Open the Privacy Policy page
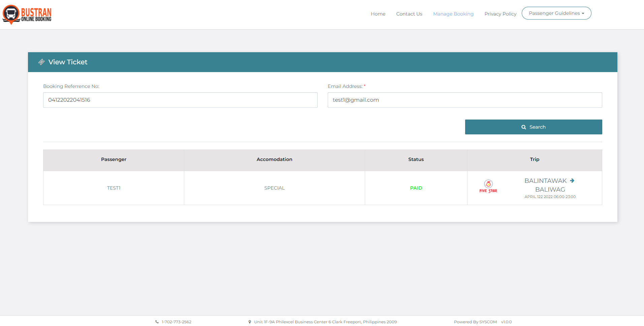 point(500,14)
